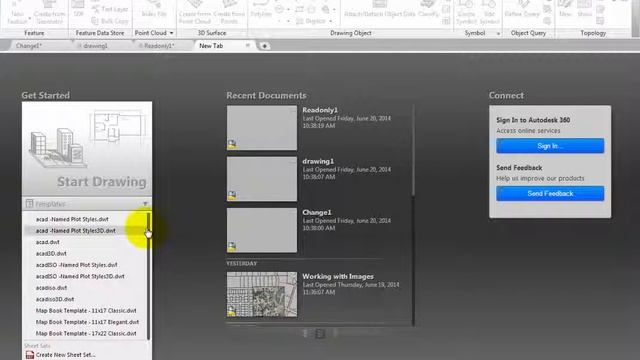Viewport: 640px width, 360px height.
Task: Click the Recent Documents scrollbar
Action: 413,151
